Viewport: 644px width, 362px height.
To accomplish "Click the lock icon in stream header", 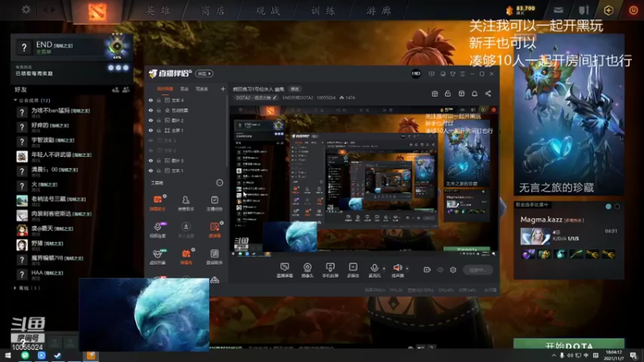I will 448,93.
